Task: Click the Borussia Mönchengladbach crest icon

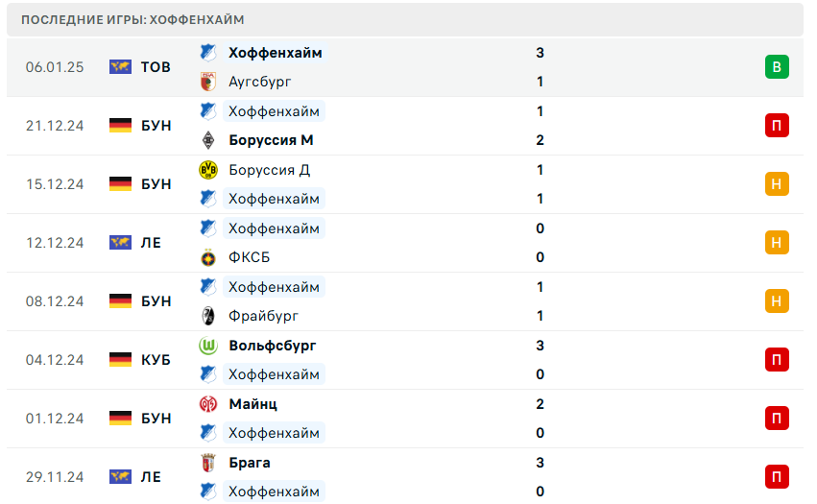Action: [x=207, y=140]
